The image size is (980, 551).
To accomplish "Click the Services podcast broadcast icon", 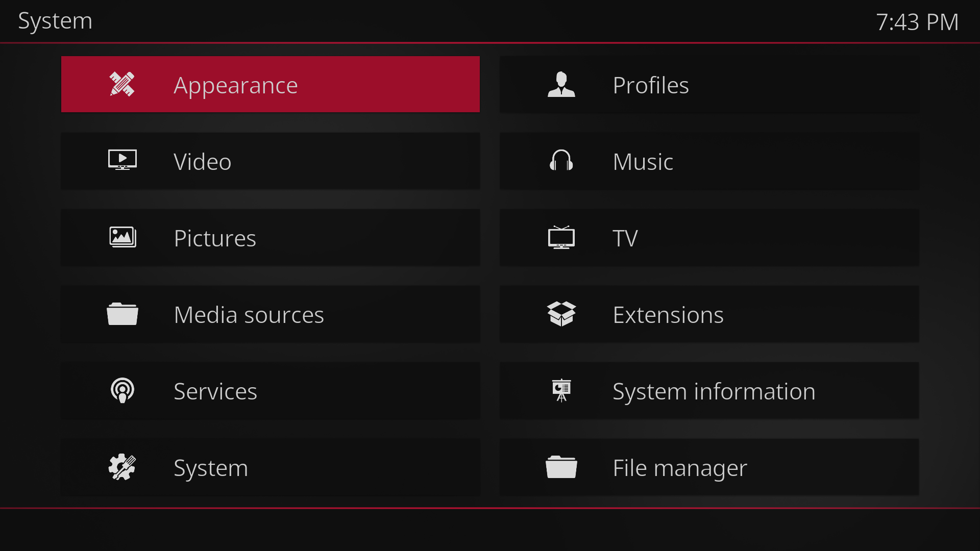I will (x=122, y=390).
